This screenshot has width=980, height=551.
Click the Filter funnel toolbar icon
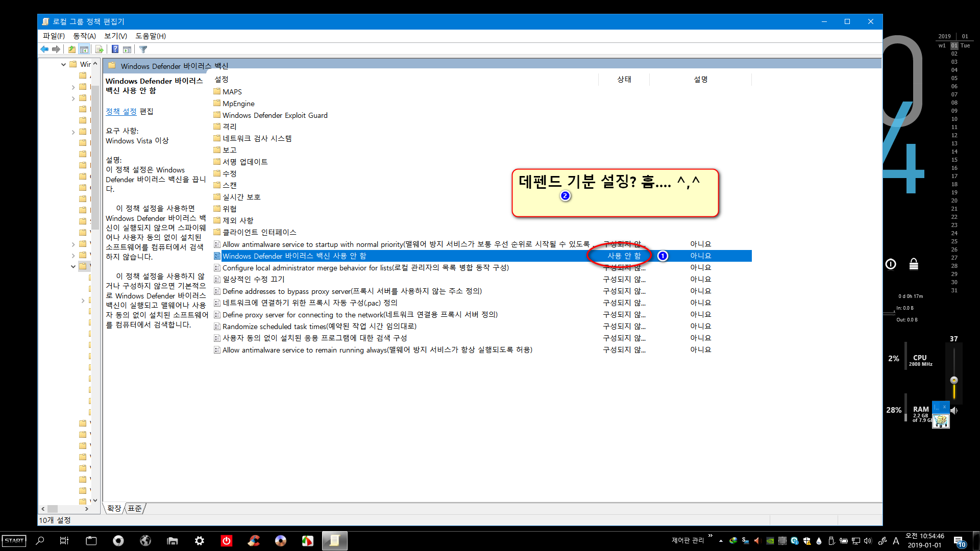click(x=143, y=49)
